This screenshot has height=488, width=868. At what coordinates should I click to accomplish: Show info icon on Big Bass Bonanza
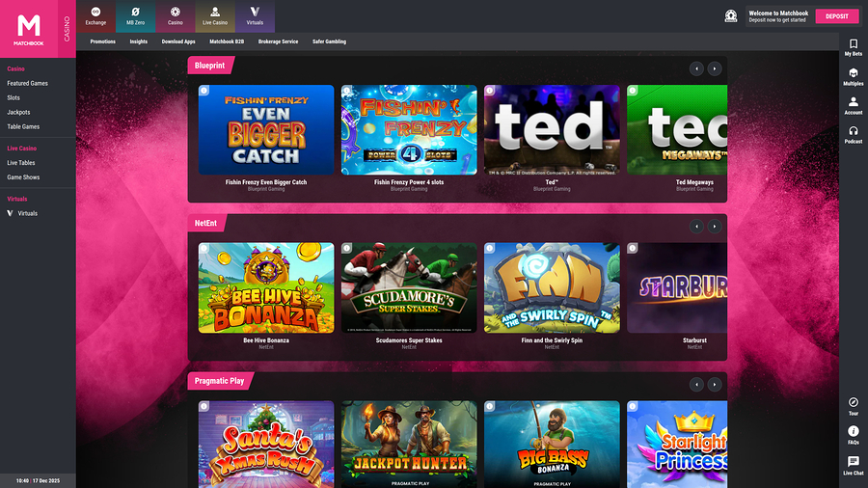click(x=489, y=406)
